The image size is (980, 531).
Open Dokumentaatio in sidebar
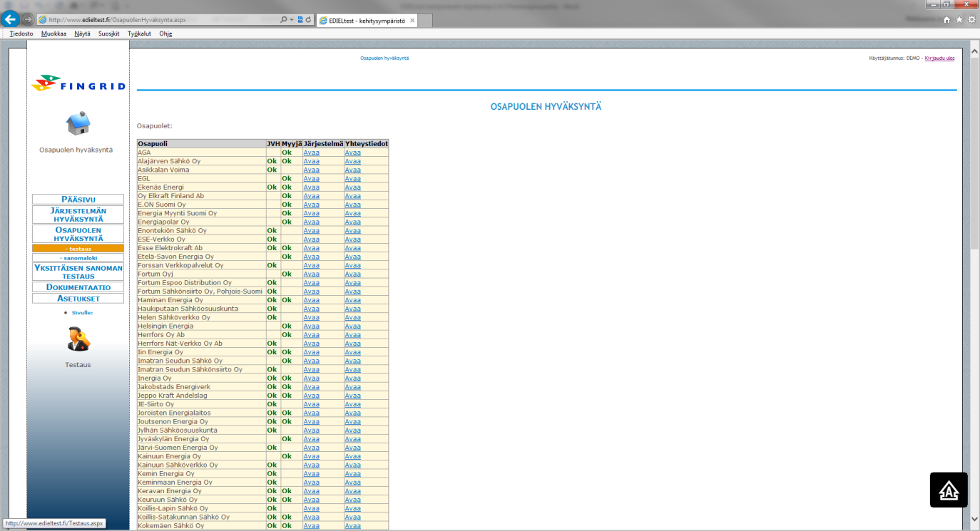(x=78, y=287)
